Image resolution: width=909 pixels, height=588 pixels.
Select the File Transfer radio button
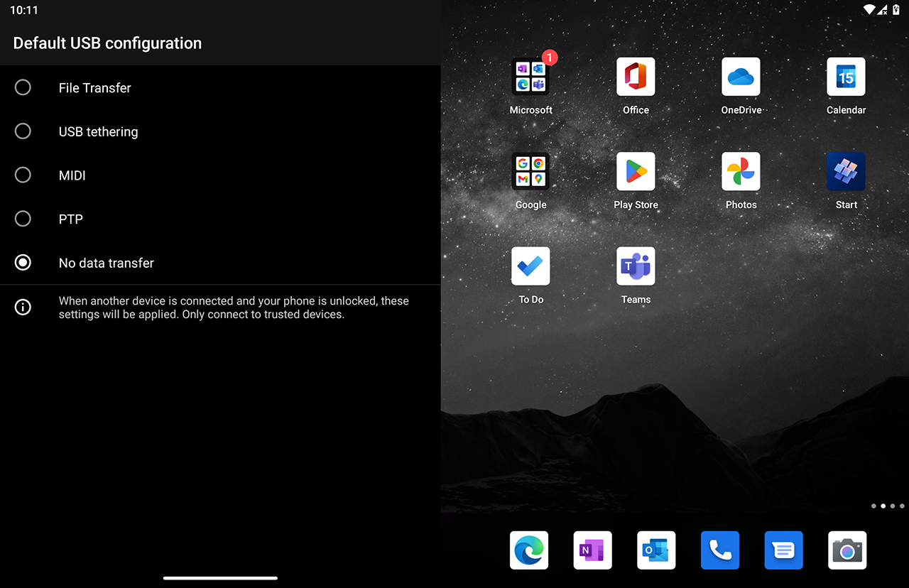23,87
